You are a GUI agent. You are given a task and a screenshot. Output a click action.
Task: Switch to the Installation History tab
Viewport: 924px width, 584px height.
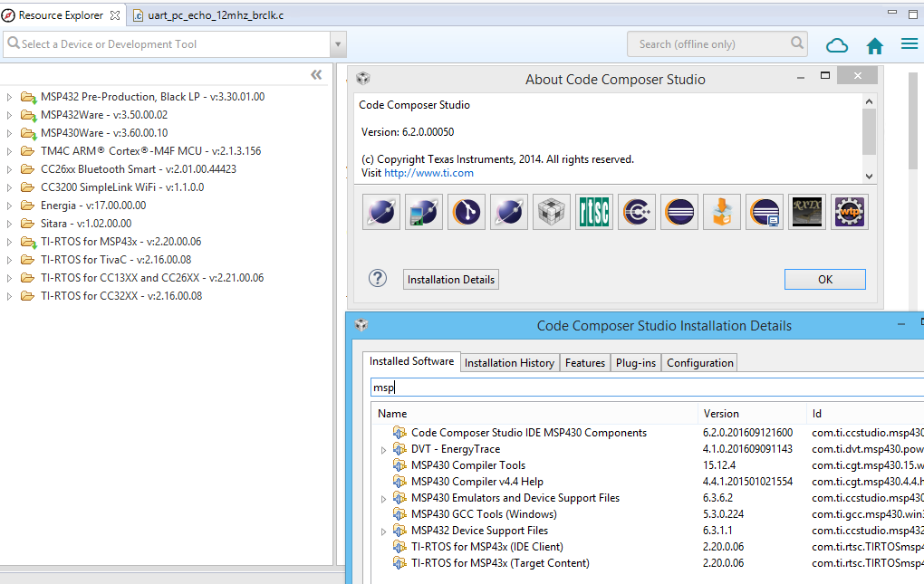[x=509, y=363]
